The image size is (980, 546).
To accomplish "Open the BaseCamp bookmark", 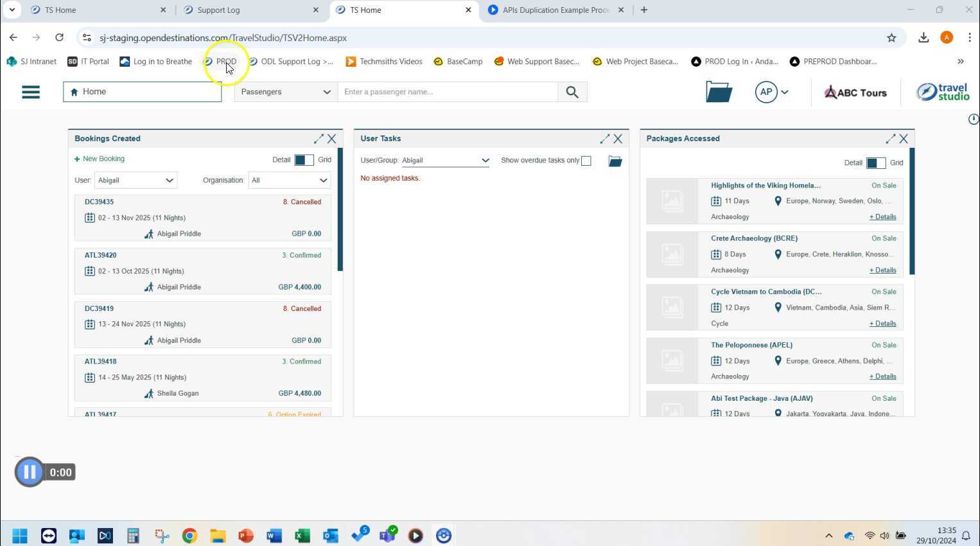I will 458,62.
